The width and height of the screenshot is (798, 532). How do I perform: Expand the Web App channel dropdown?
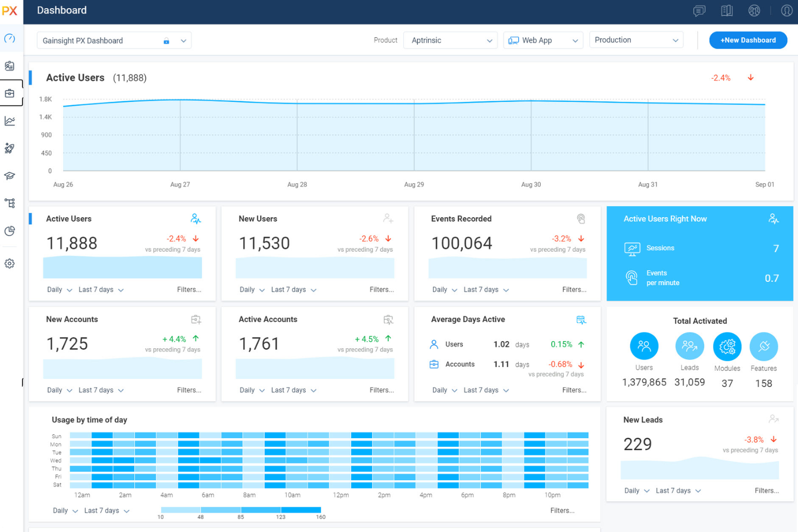coord(543,40)
